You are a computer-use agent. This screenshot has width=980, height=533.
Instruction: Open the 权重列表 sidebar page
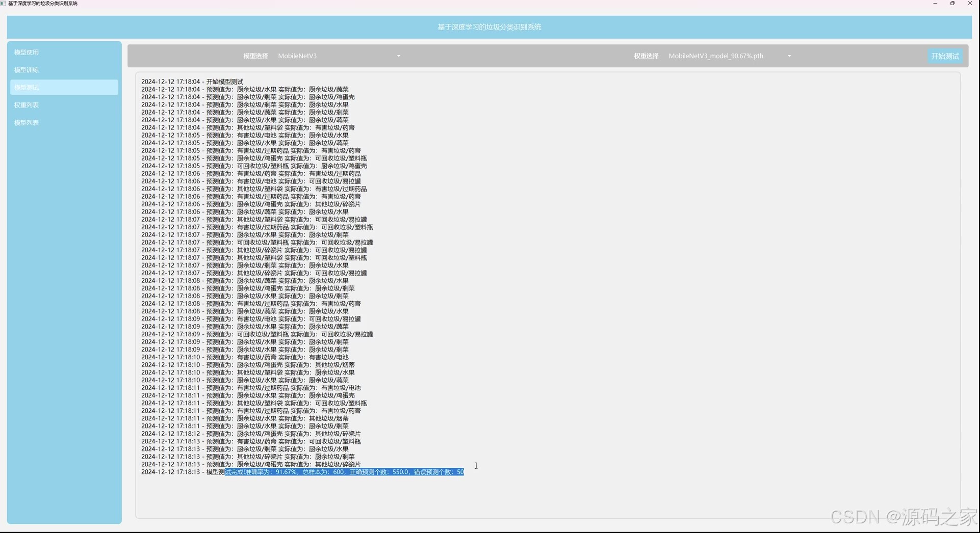pyautogui.click(x=64, y=105)
